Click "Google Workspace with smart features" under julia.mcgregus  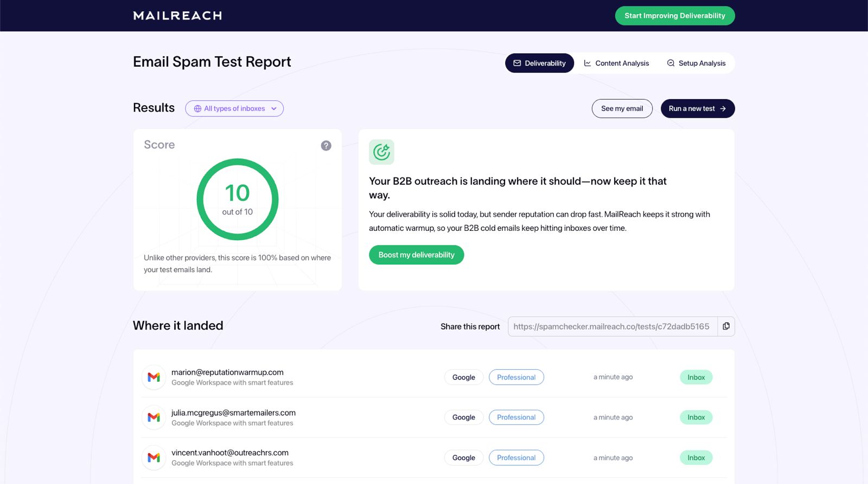(232, 423)
